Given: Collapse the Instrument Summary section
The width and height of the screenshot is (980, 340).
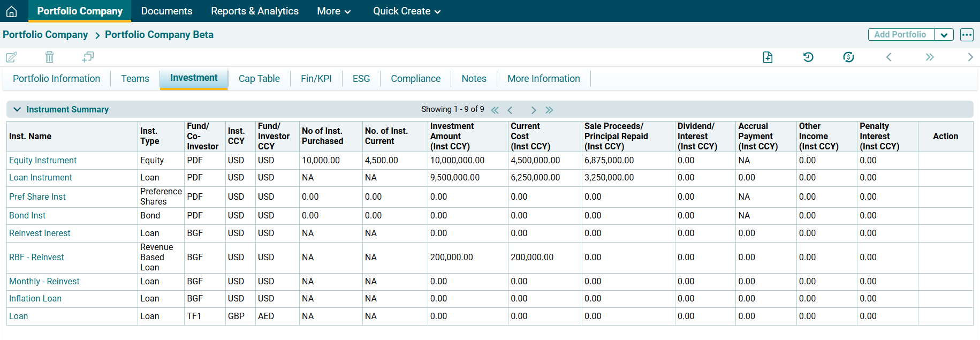Looking at the screenshot, I should pyautogui.click(x=17, y=109).
